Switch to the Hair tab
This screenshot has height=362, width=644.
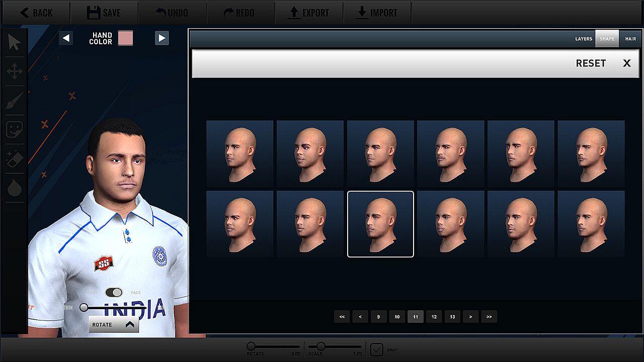tap(630, 39)
